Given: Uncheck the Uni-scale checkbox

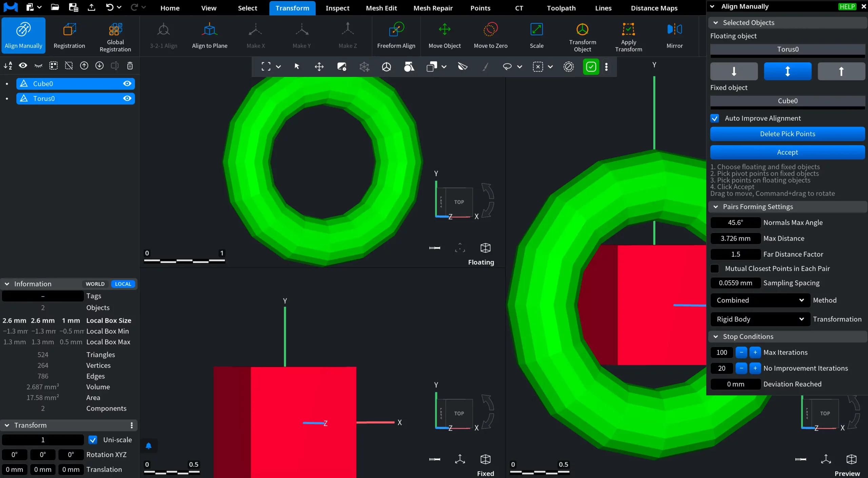Looking at the screenshot, I should click(x=93, y=440).
